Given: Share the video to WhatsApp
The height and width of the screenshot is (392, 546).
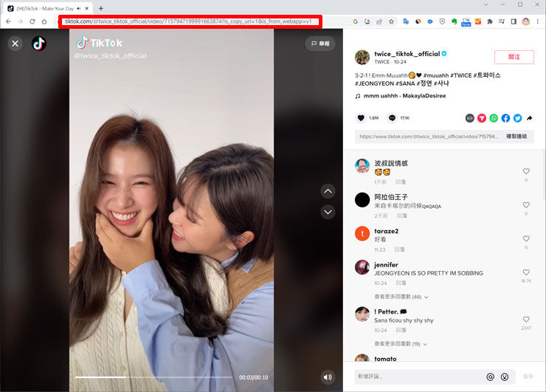Looking at the screenshot, I should pyautogui.click(x=494, y=118).
